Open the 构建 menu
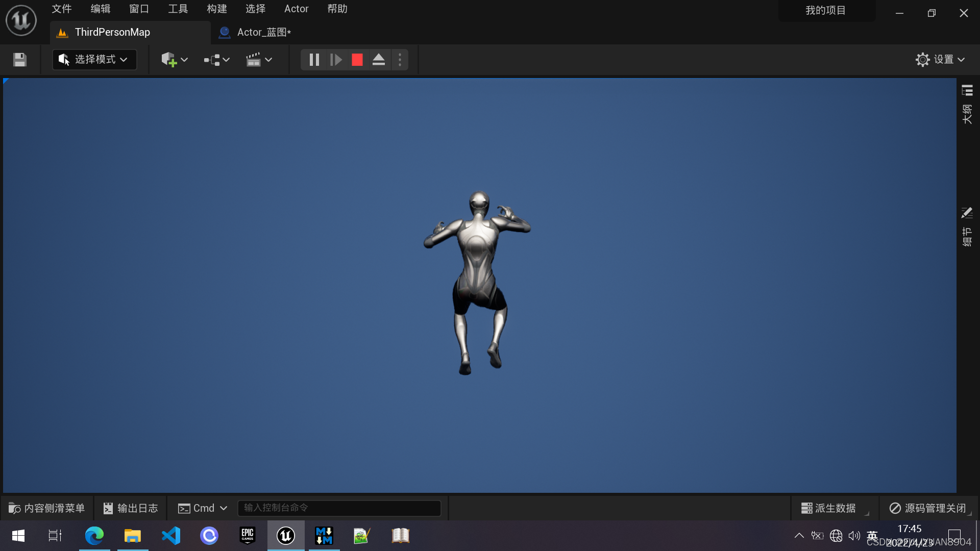This screenshot has width=980, height=551. (x=217, y=9)
